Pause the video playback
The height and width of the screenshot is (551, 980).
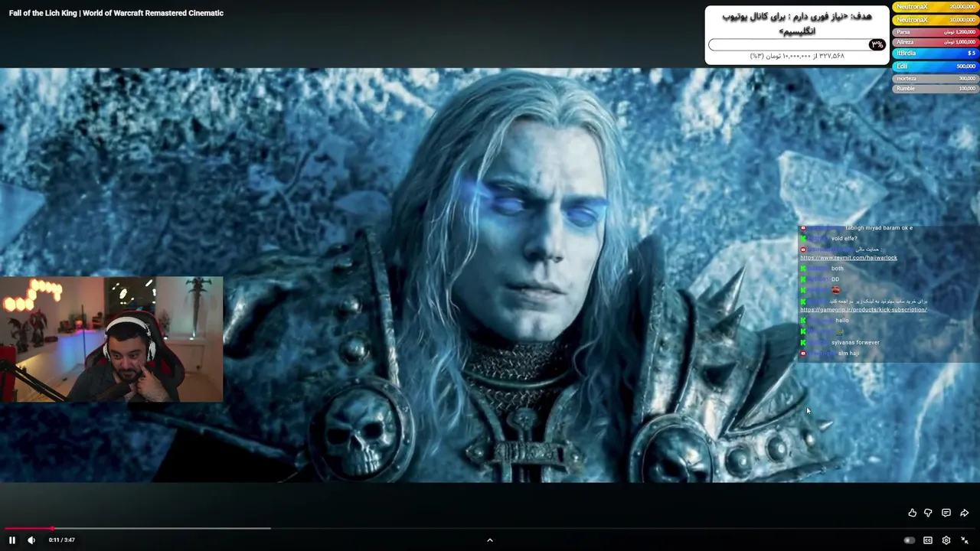coord(12,540)
